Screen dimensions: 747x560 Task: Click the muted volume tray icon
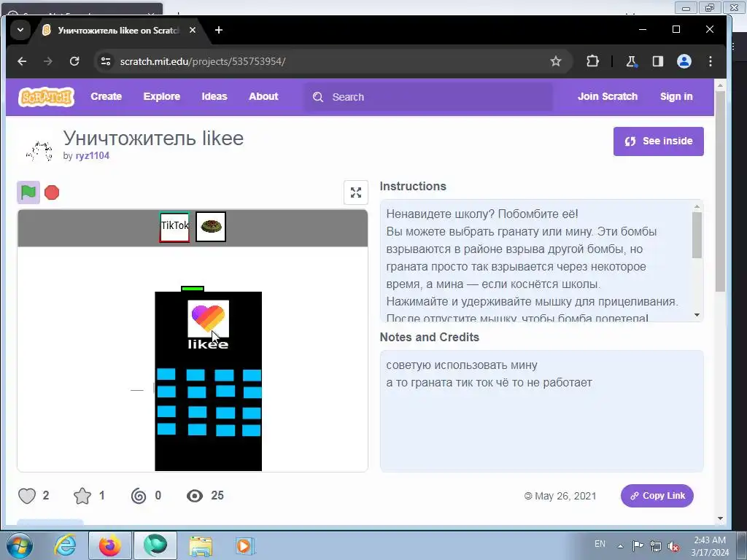click(673, 546)
